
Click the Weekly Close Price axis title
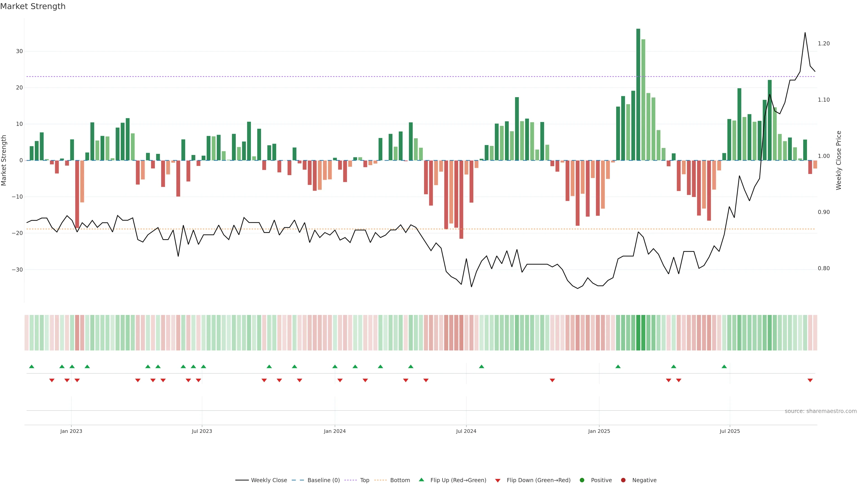point(839,160)
